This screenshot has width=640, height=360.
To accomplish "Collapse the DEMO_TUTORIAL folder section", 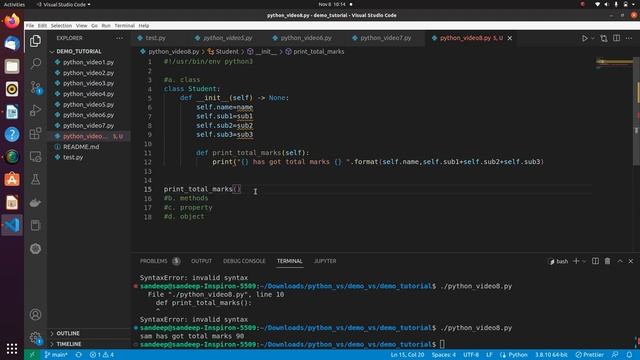I will 78,51.
